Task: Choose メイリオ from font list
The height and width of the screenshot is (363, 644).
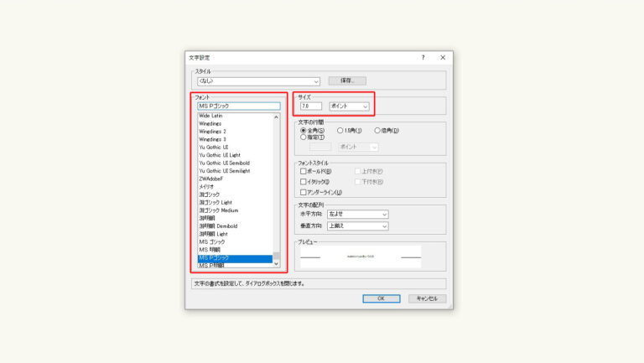Action: 206,186
